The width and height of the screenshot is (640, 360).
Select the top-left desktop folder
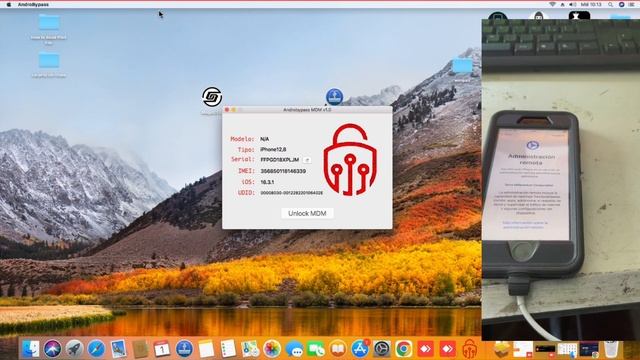point(49,22)
